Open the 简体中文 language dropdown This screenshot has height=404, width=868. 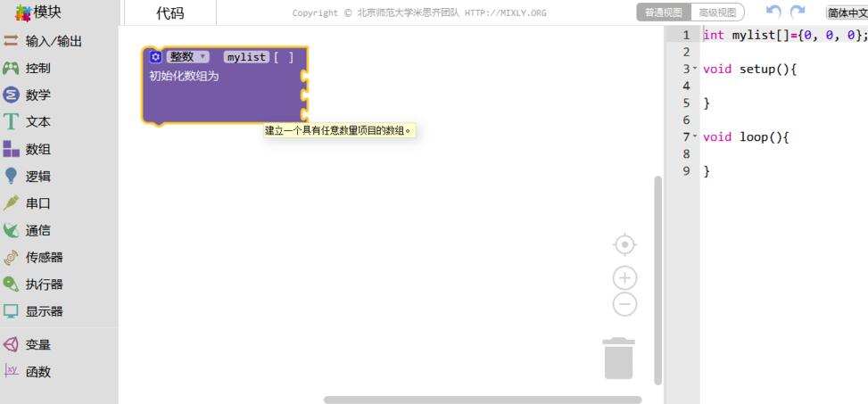847,12
